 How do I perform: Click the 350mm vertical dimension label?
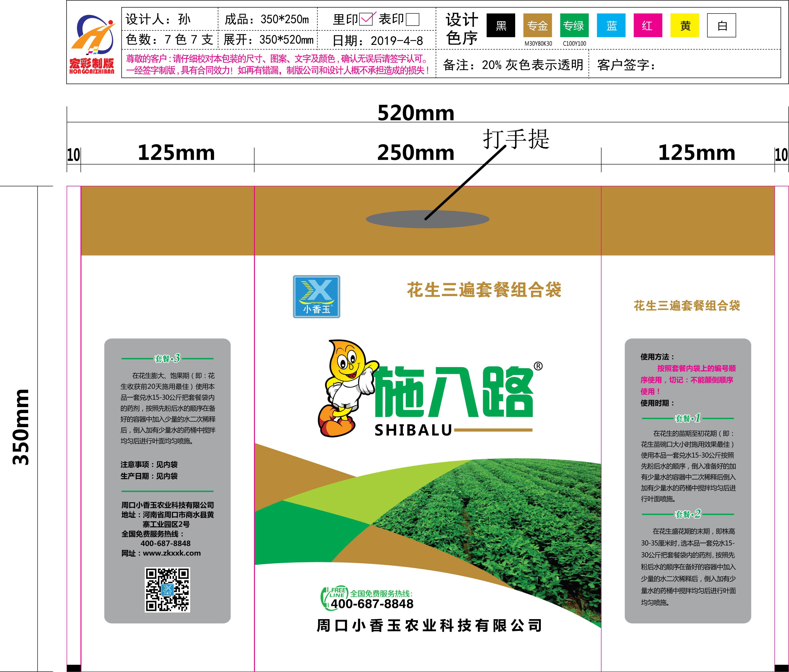coord(20,427)
